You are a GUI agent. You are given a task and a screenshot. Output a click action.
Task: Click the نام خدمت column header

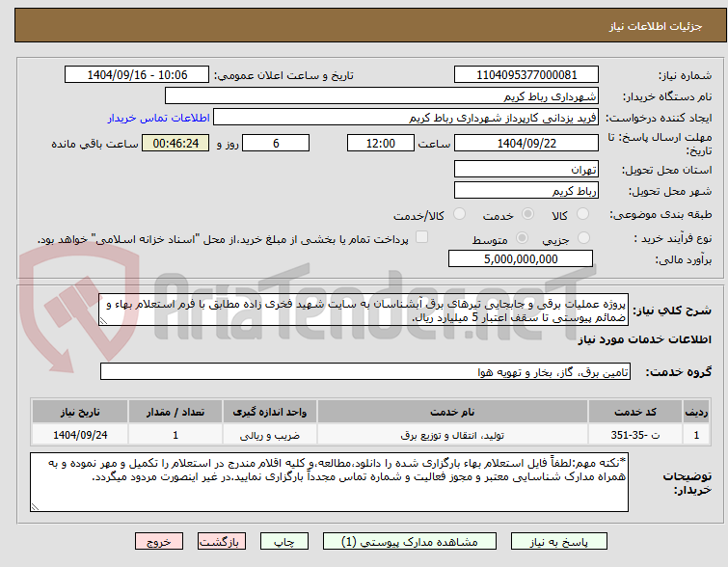(452, 412)
